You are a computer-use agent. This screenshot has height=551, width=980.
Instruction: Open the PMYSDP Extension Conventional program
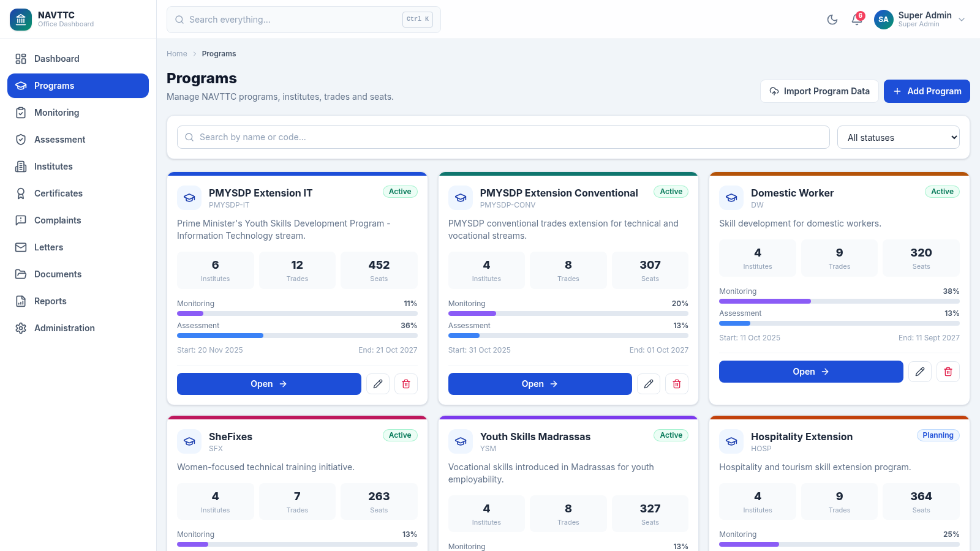540,384
